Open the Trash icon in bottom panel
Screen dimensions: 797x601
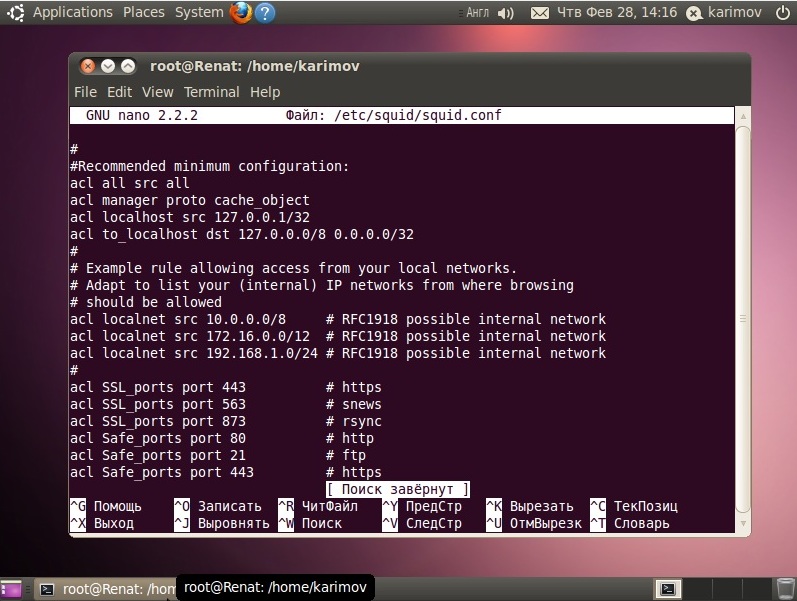786,589
